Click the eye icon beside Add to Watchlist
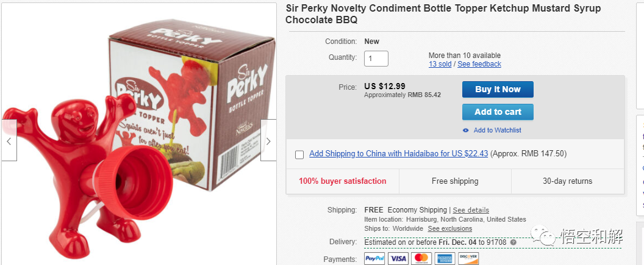644x265 pixels. coord(466,130)
